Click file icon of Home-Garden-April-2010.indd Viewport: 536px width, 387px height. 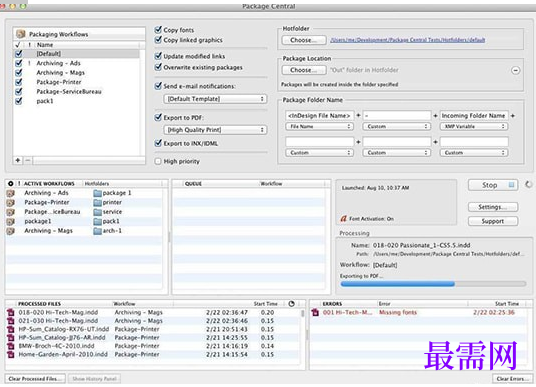pos(11,355)
